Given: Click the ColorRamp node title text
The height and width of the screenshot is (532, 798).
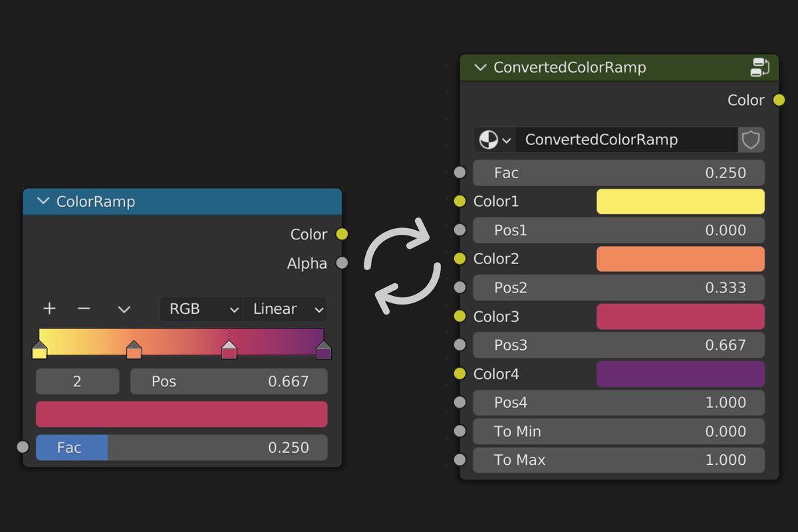Looking at the screenshot, I should pyautogui.click(x=96, y=201).
